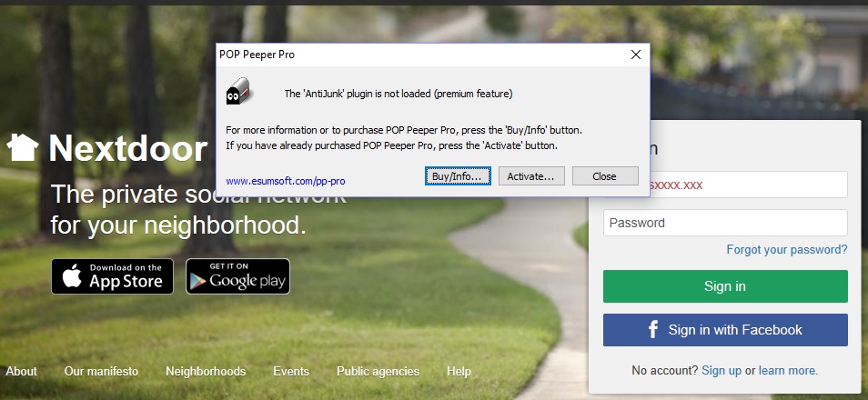Screen dimensions: 868x400
Task: Click the Google Play triangle icon
Action: pyautogui.click(x=197, y=282)
